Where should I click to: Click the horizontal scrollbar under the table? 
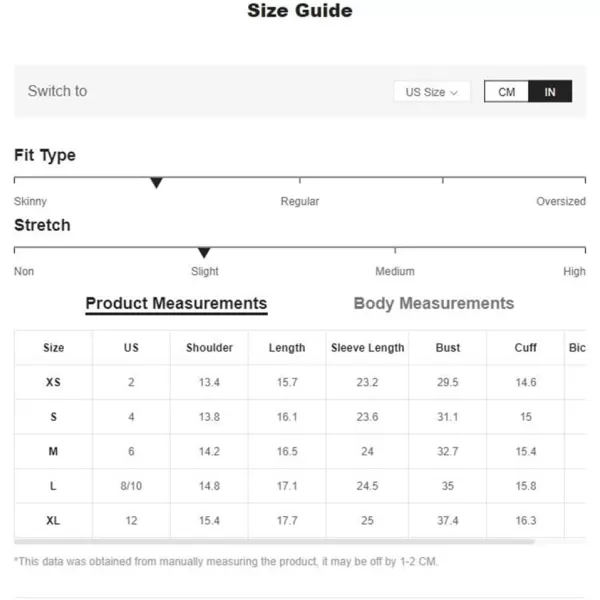click(274, 541)
